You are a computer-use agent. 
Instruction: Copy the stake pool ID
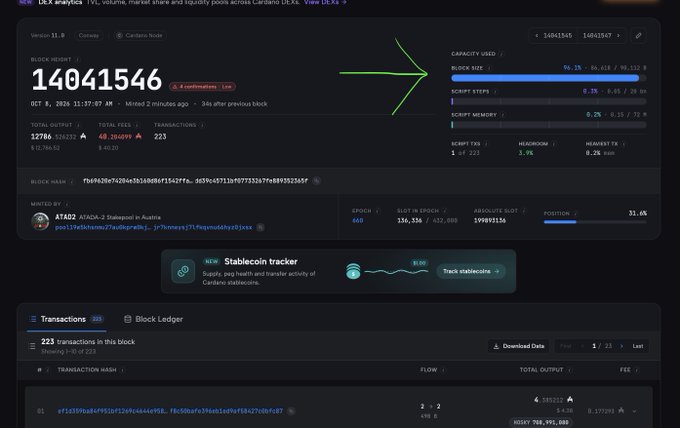(260, 227)
